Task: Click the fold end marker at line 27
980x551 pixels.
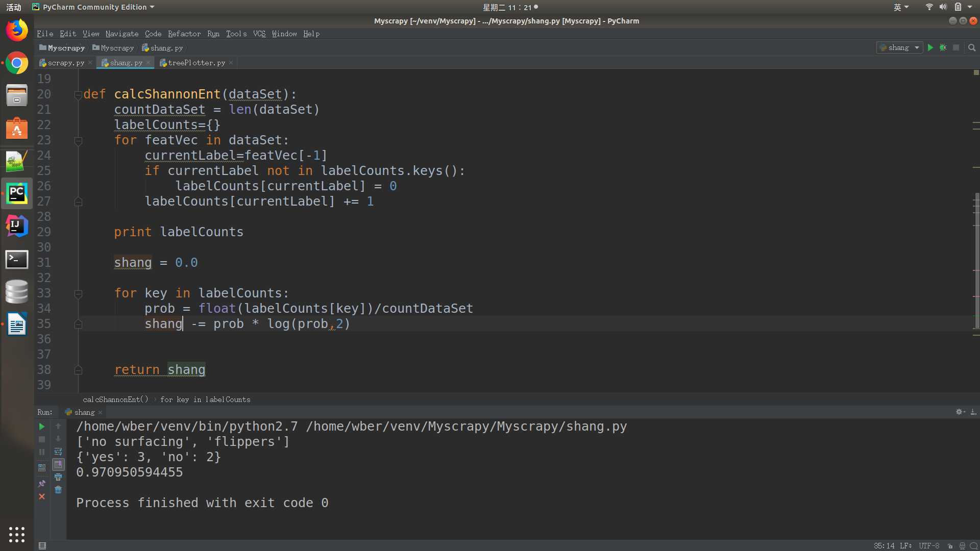Action: (x=78, y=202)
